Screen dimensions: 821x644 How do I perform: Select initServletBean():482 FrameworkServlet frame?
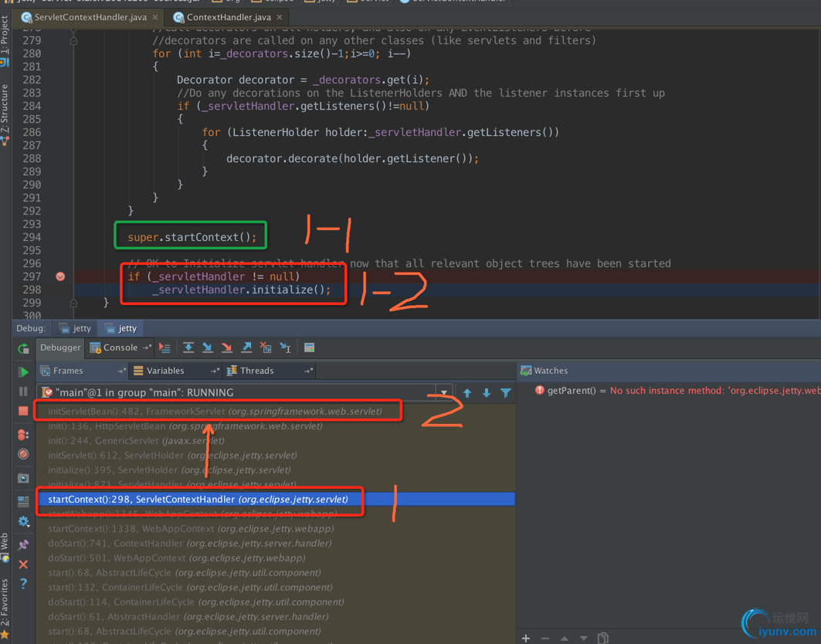[276, 411]
